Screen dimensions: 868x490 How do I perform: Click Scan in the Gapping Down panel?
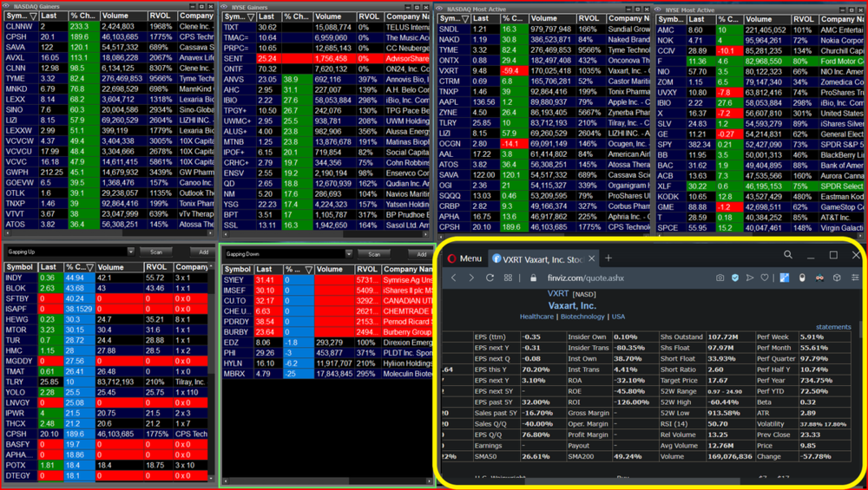pos(374,254)
